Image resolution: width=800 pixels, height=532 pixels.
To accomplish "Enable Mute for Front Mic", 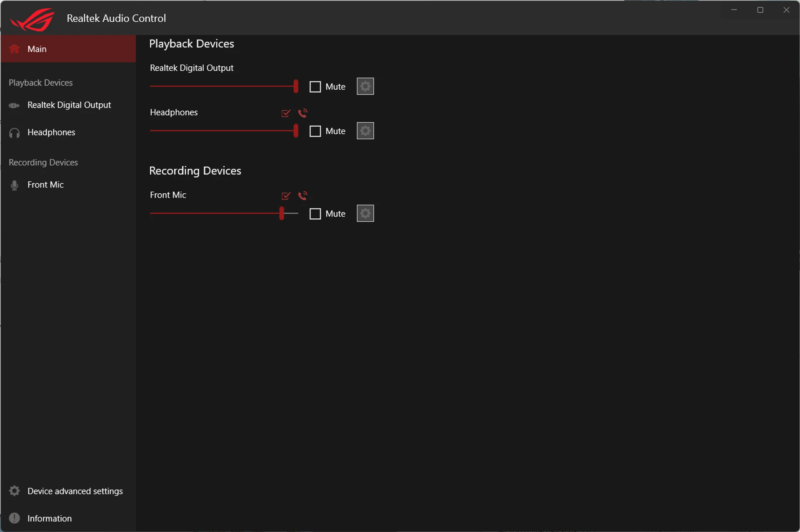I will [315, 214].
